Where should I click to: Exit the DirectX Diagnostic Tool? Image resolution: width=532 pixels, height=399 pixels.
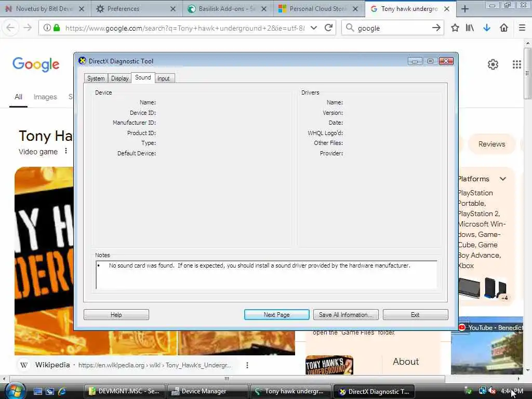click(x=415, y=314)
